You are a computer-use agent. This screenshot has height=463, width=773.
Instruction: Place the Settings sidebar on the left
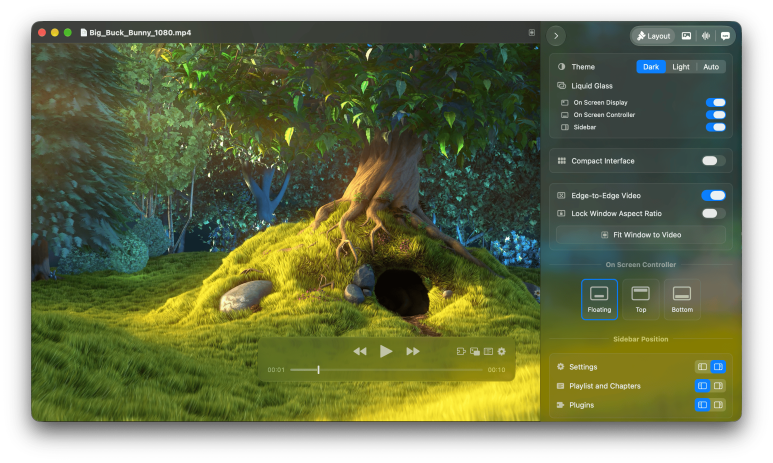tap(702, 367)
